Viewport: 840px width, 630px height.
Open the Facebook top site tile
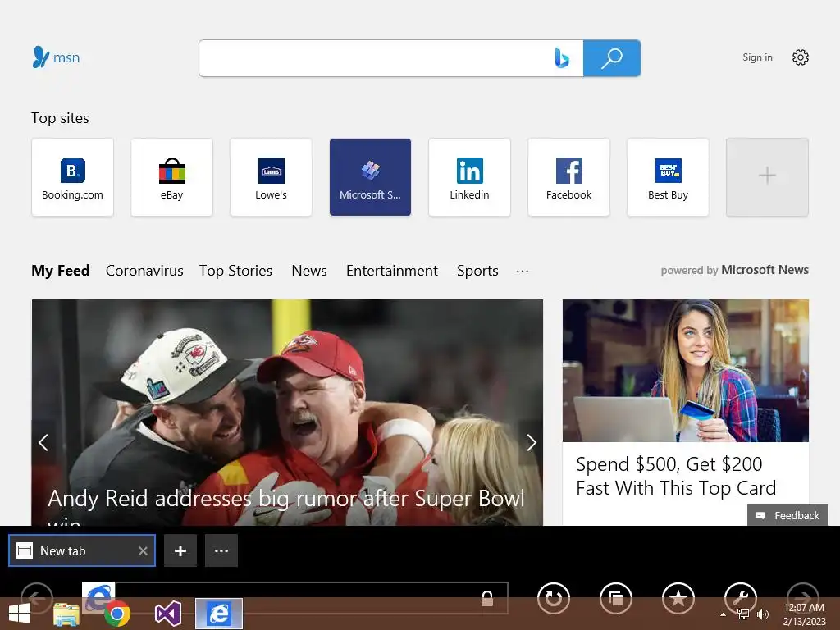point(569,177)
